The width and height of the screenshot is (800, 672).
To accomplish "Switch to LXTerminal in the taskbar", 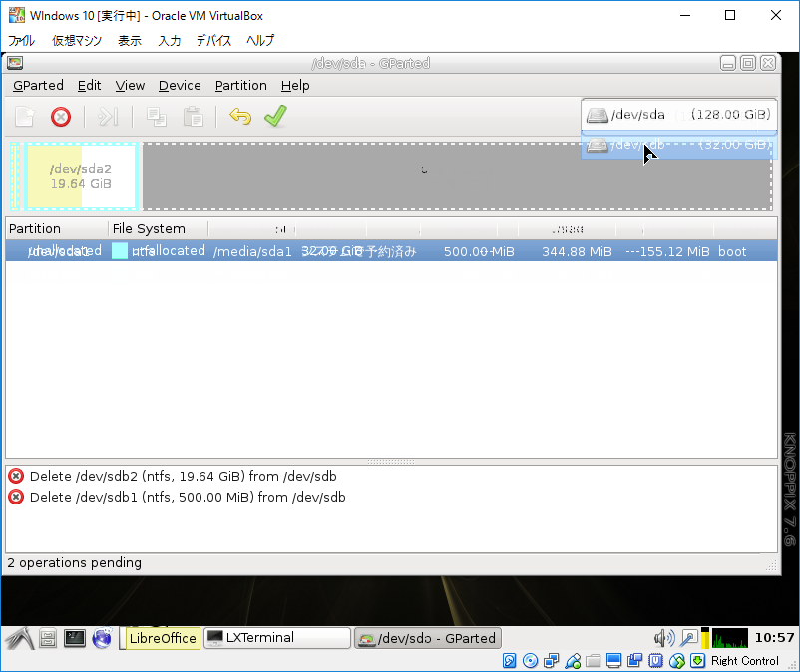I will 277,638.
